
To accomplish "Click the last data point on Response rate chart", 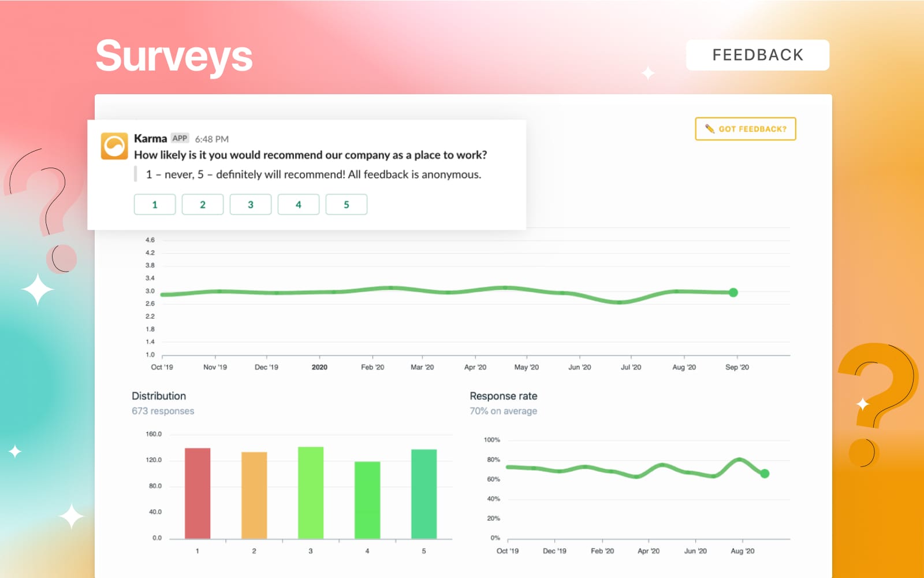I will (765, 473).
